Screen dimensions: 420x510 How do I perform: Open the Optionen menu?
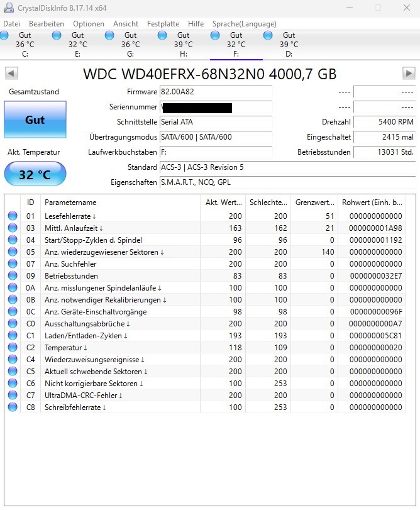pyautogui.click(x=89, y=24)
